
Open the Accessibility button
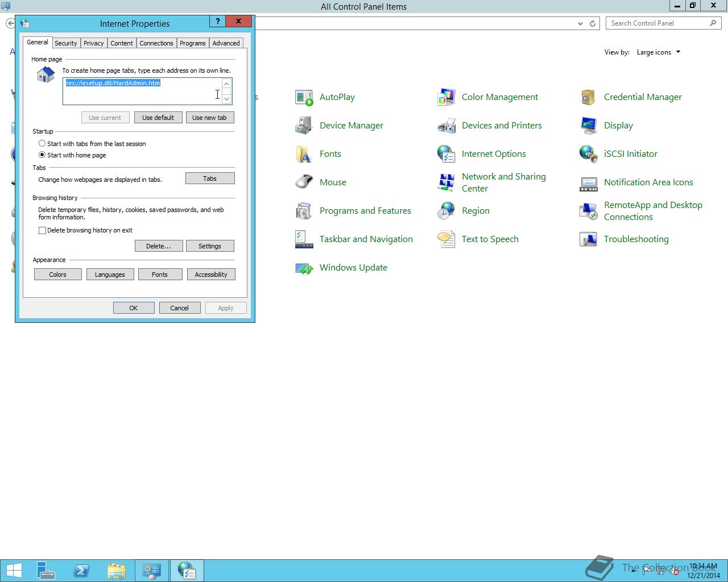(211, 275)
